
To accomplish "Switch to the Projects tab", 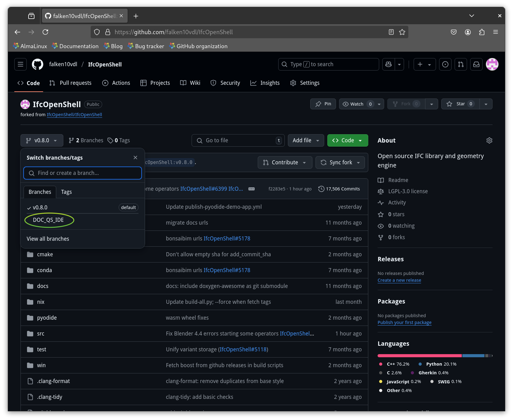I will [155, 83].
